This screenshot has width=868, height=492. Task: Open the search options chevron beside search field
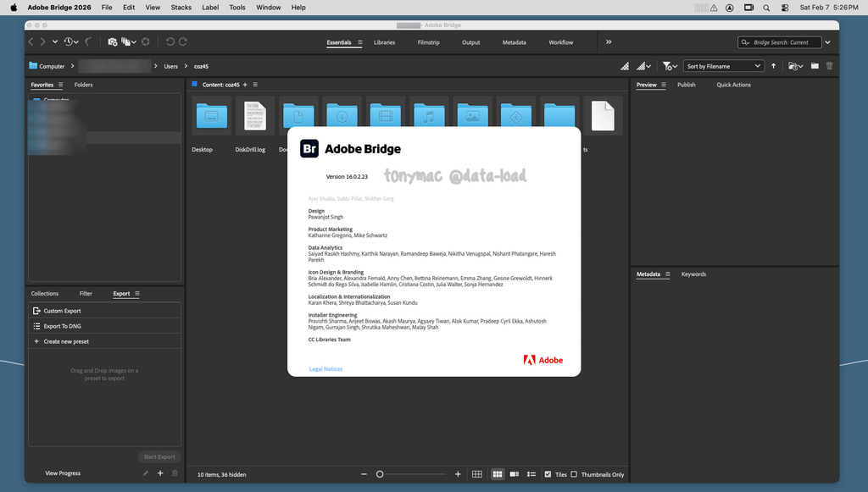[x=827, y=42]
